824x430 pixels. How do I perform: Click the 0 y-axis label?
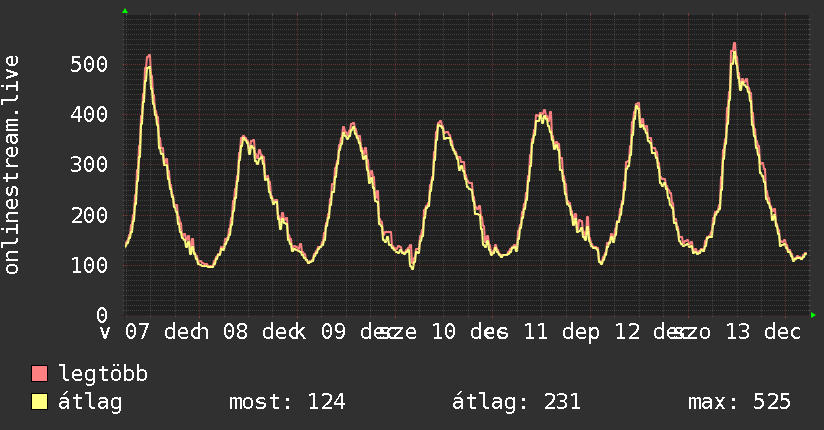pos(102,315)
